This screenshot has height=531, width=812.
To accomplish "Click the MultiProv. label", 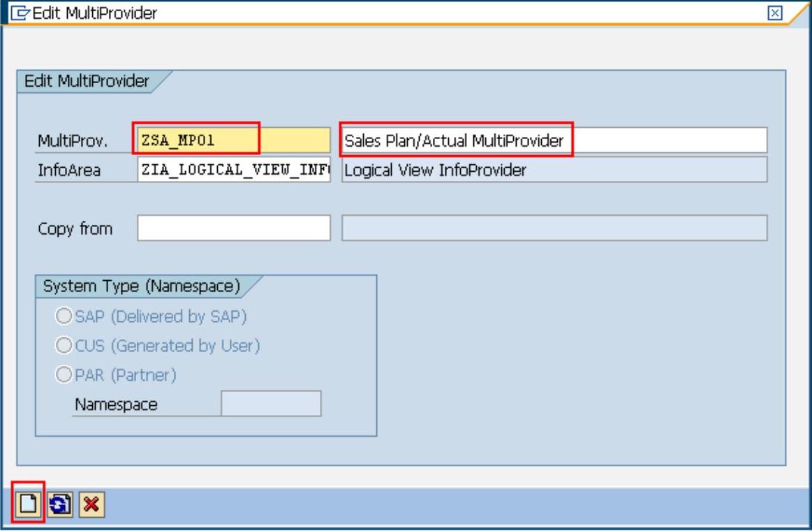I will tap(73, 141).
